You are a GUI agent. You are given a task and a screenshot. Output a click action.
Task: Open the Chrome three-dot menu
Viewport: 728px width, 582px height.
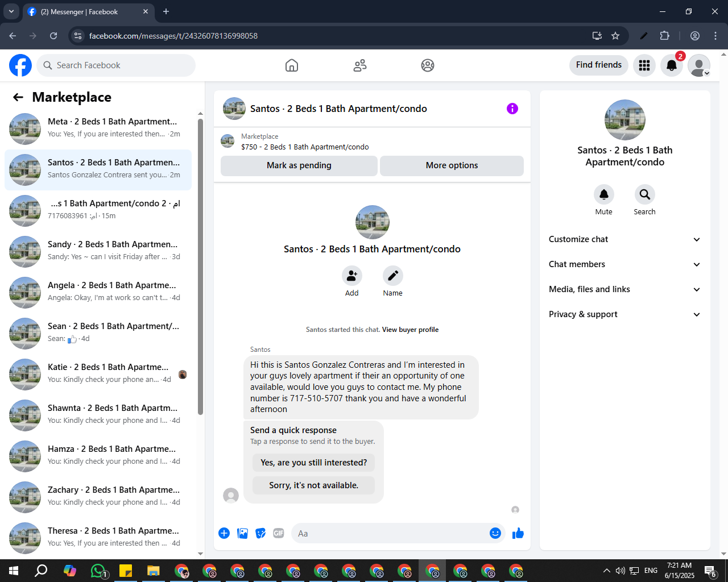715,36
